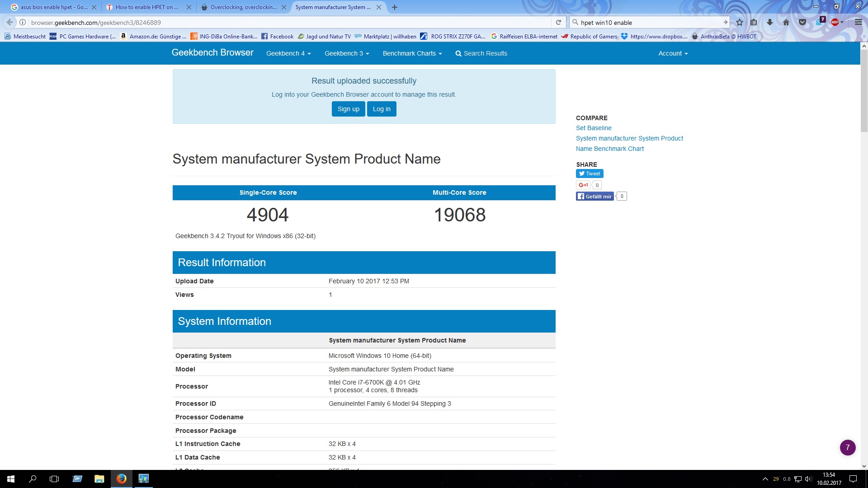Click the Firefox back arrow button
Viewport: 868px width, 488px height.
coord(10,22)
